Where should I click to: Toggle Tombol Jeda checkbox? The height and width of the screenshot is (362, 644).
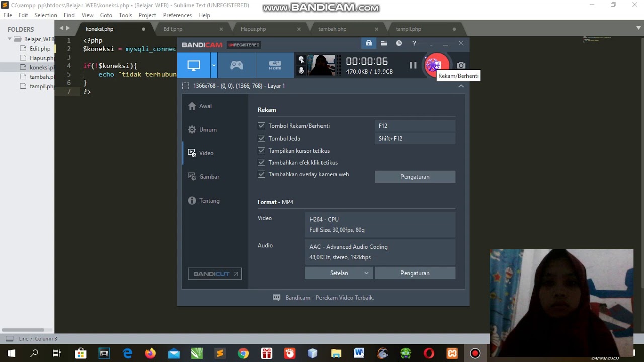click(x=261, y=138)
